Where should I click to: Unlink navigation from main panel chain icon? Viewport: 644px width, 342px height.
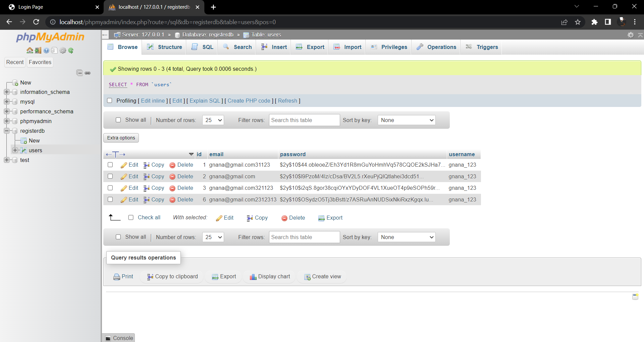click(88, 73)
